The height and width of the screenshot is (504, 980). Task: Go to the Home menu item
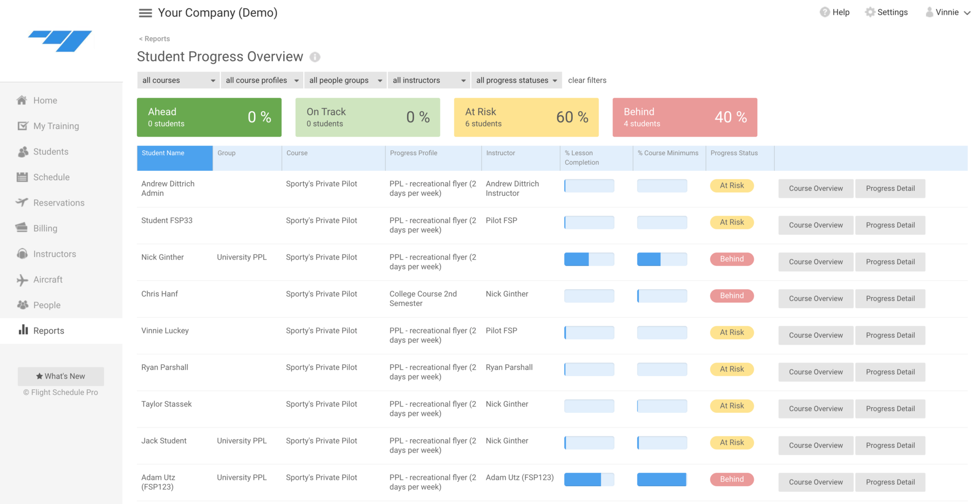pyautogui.click(x=22, y=100)
